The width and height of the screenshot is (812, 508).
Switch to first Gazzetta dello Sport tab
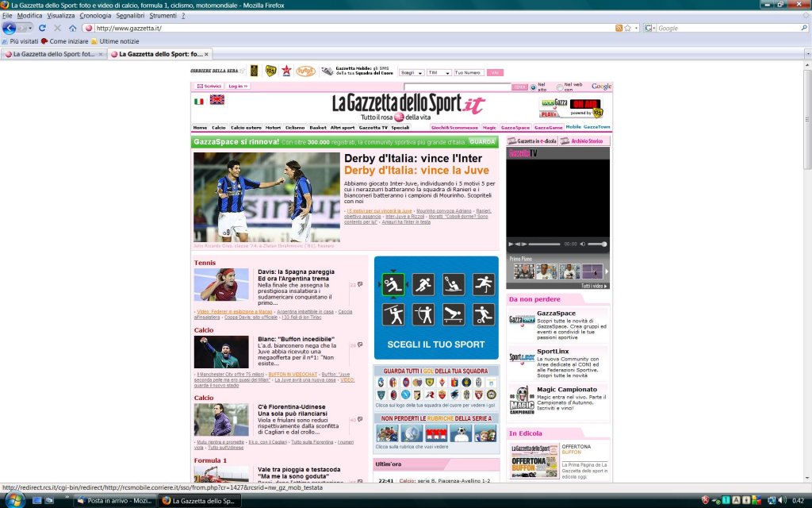point(53,54)
